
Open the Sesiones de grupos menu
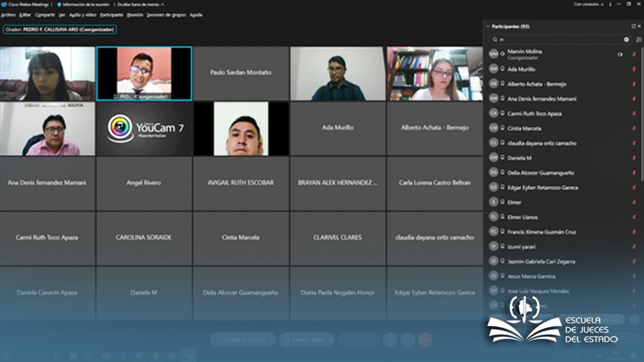tap(166, 15)
